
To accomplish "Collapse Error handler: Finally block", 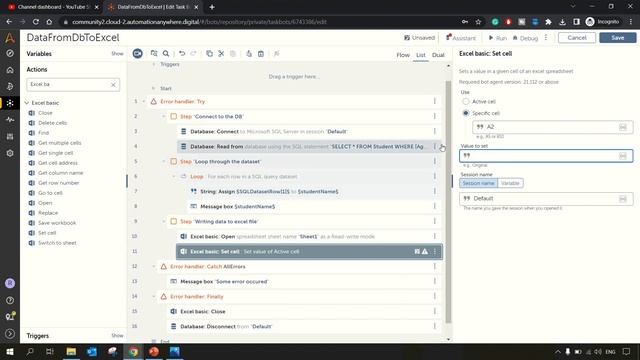I will coord(154,296).
